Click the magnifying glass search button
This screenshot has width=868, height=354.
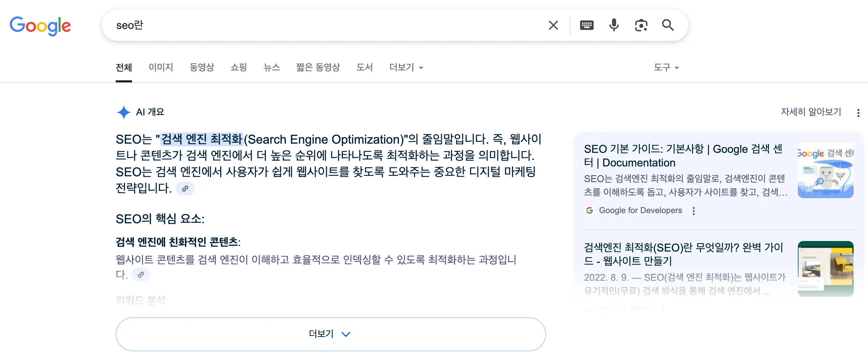[668, 25]
